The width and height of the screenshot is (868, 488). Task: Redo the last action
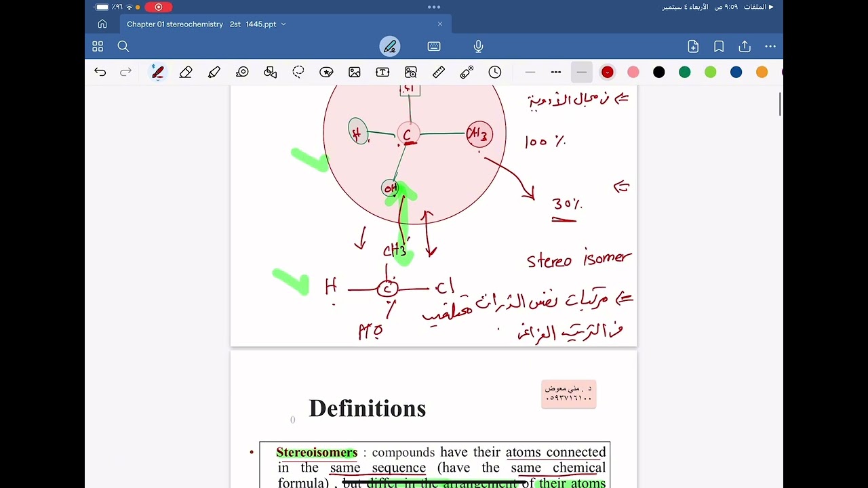[x=125, y=72]
